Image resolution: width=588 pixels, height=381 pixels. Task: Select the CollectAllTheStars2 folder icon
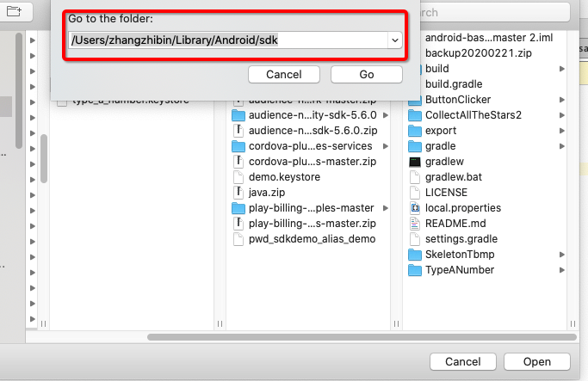[x=415, y=115]
